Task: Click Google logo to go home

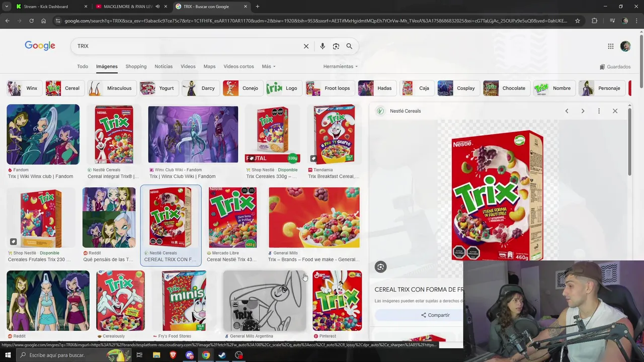Action: pos(40,46)
